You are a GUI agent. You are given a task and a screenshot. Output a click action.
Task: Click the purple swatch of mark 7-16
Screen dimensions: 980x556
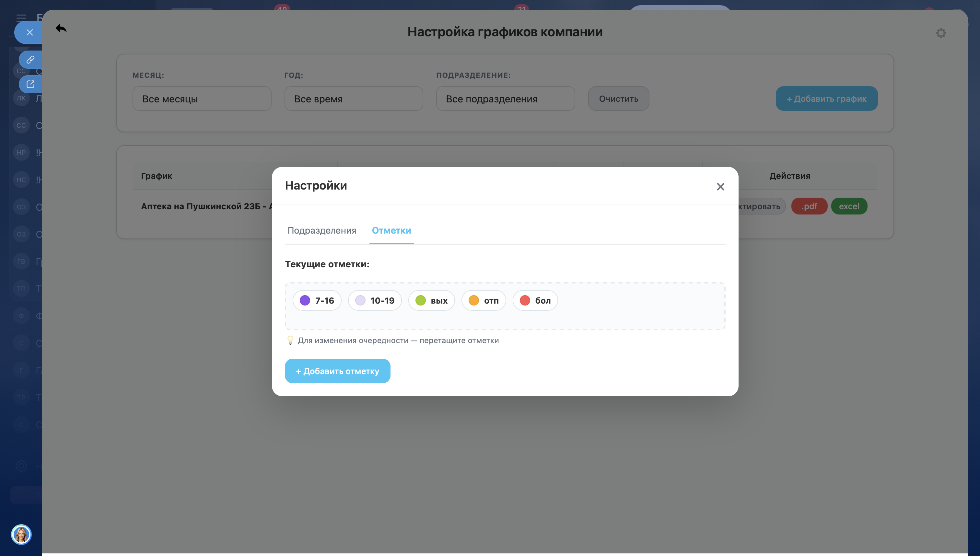305,301
